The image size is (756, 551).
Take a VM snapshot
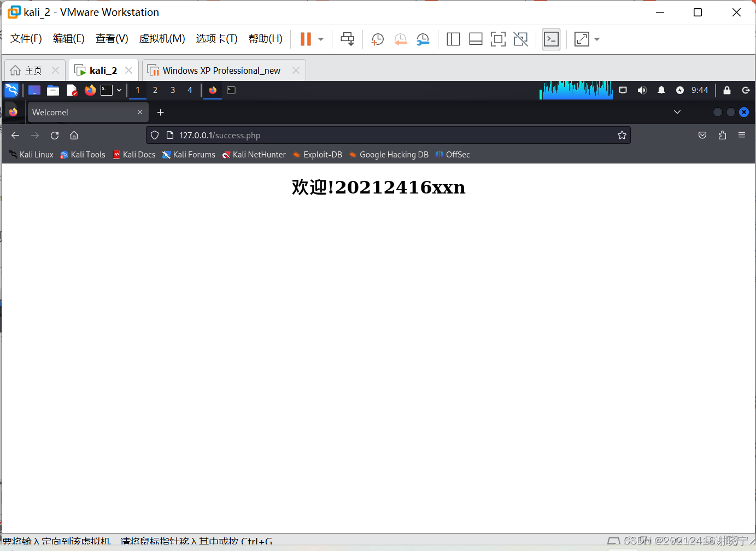377,39
